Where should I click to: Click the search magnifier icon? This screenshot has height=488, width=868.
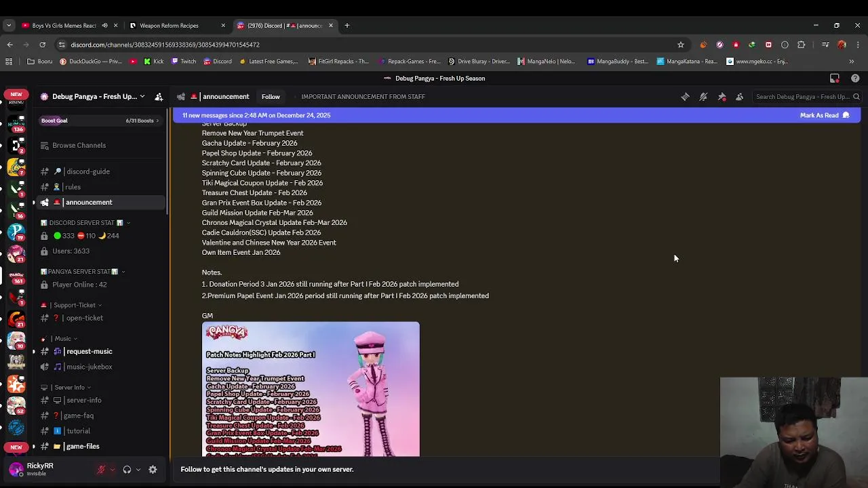(x=856, y=97)
